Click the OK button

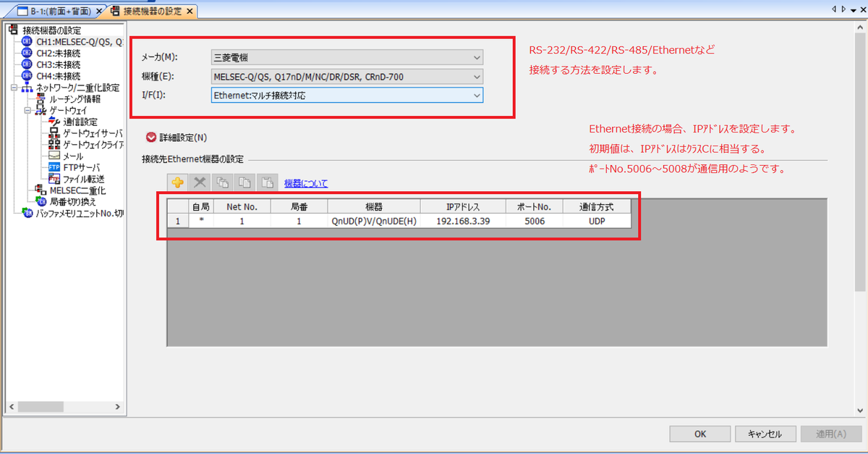[699, 434]
